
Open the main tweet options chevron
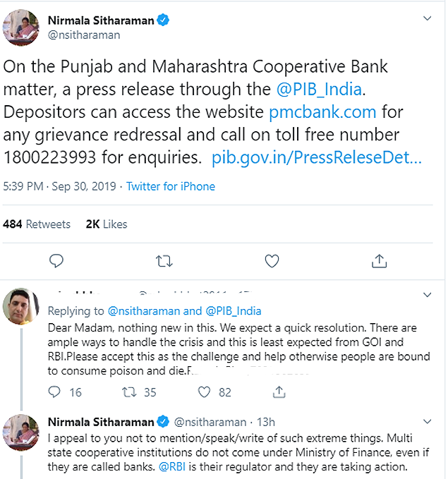coord(427,17)
